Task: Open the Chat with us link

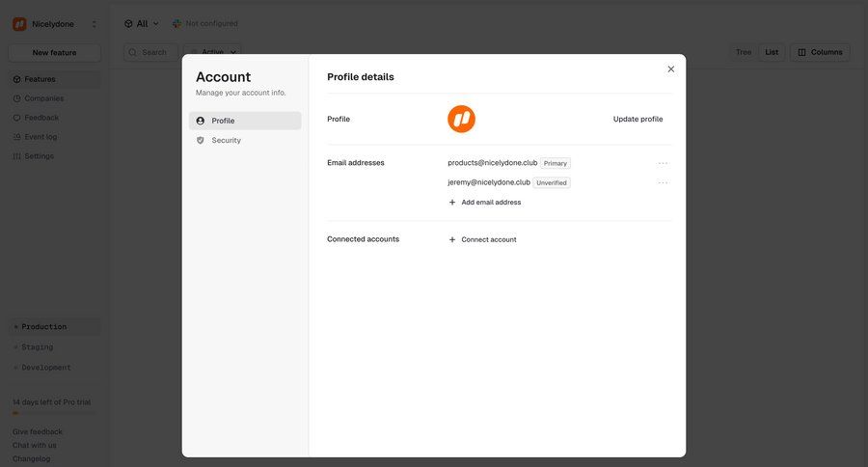Action: [35, 446]
